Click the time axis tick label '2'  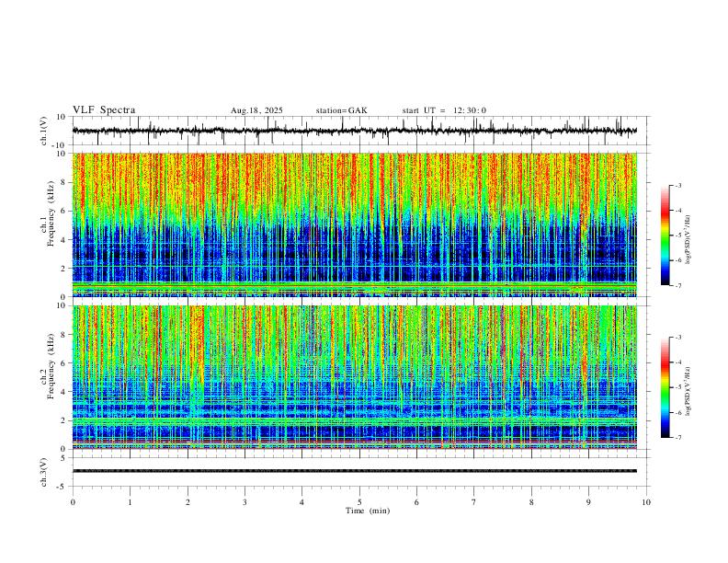pyautogui.click(x=188, y=502)
